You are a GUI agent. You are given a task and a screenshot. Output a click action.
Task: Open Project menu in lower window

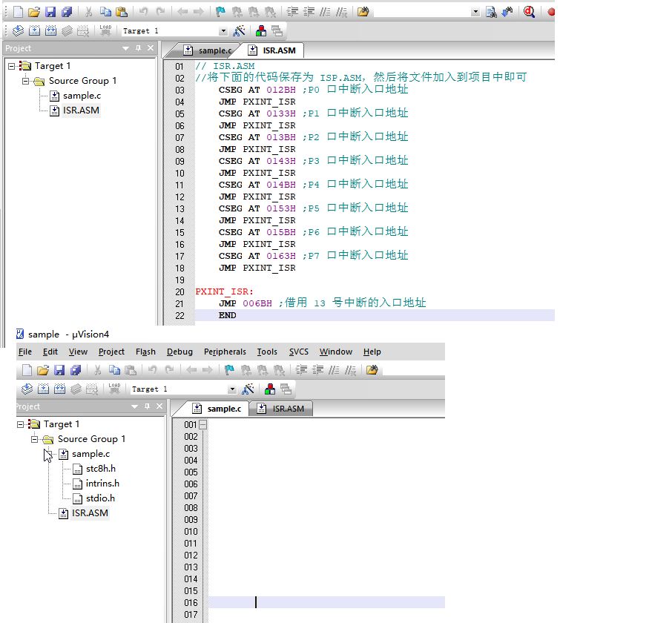click(x=111, y=352)
